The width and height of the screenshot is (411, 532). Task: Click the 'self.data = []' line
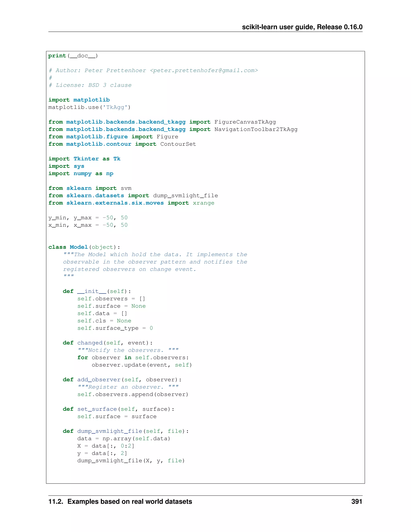[x=102, y=314]
